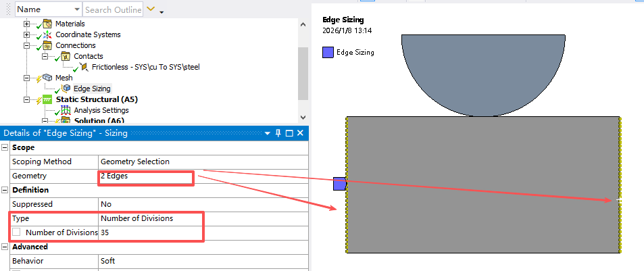644x271 pixels.
Task: Select the Solution (A6) tree item
Action: [99, 120]
